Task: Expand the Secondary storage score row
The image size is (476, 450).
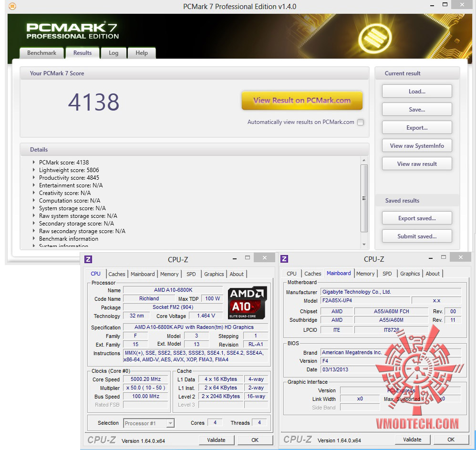Action: click(34, 223)
